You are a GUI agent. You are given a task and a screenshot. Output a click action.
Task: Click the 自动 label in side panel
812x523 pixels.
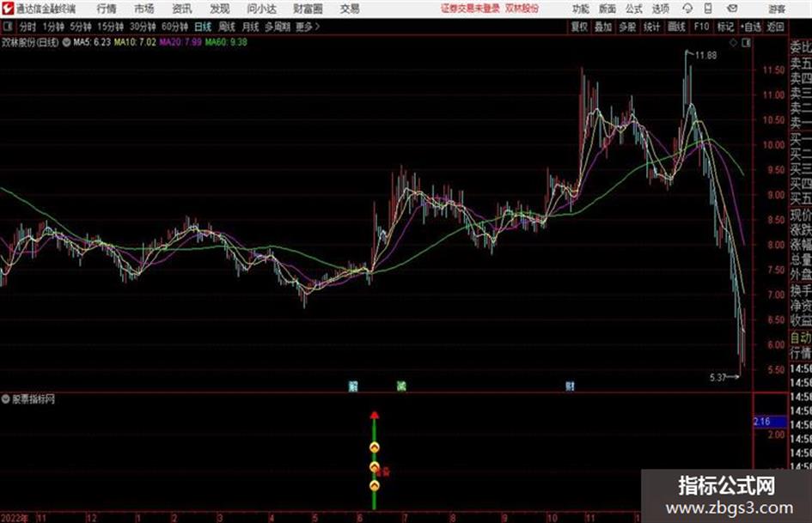point(801,338)
